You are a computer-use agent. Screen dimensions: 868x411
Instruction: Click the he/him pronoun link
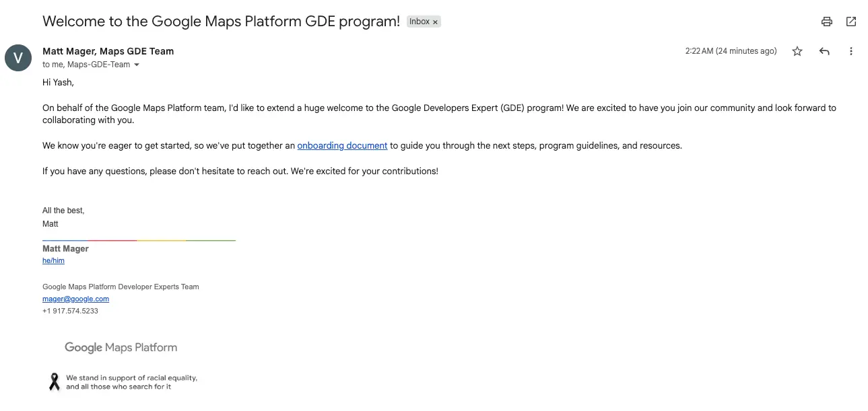[53, 260]
